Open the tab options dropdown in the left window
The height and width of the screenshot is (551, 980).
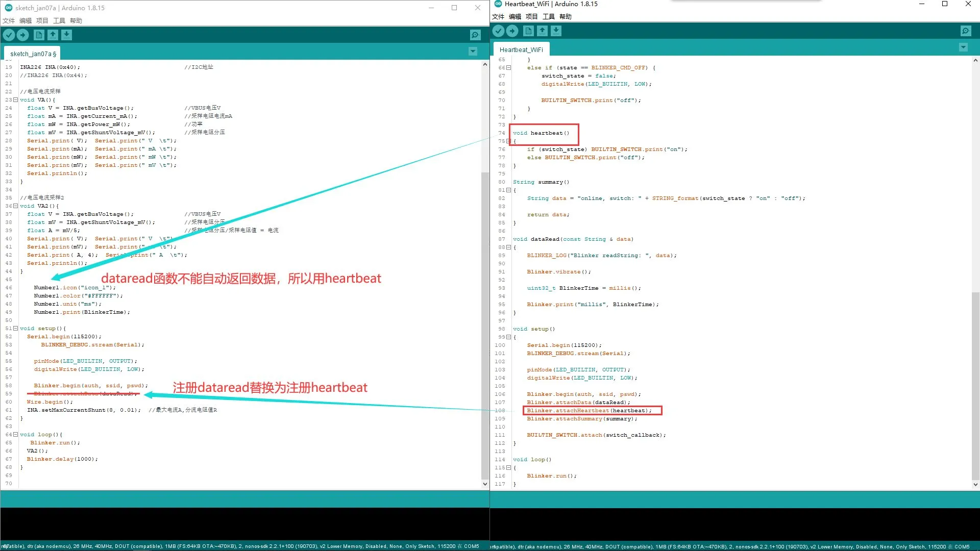tap(473, 51)
